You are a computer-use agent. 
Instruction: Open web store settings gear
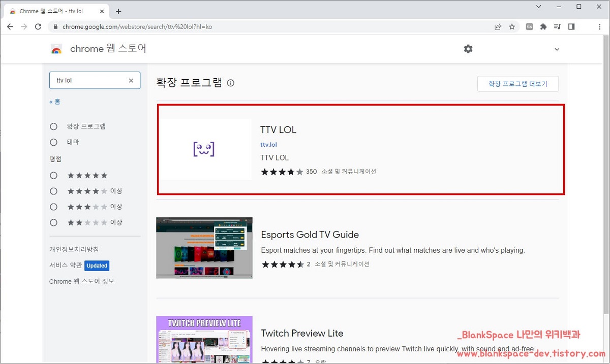(468, 49)
